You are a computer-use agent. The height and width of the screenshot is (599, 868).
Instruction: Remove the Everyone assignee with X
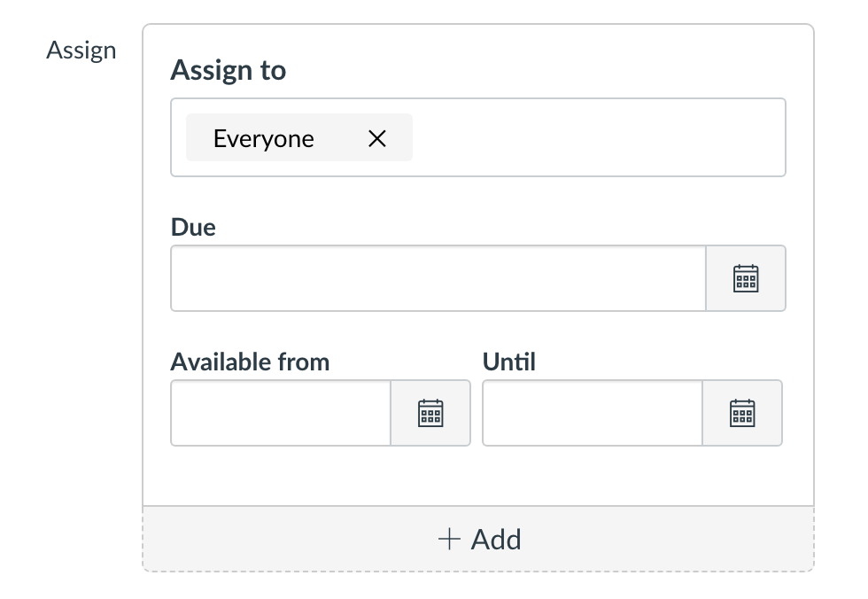(377, 137)
